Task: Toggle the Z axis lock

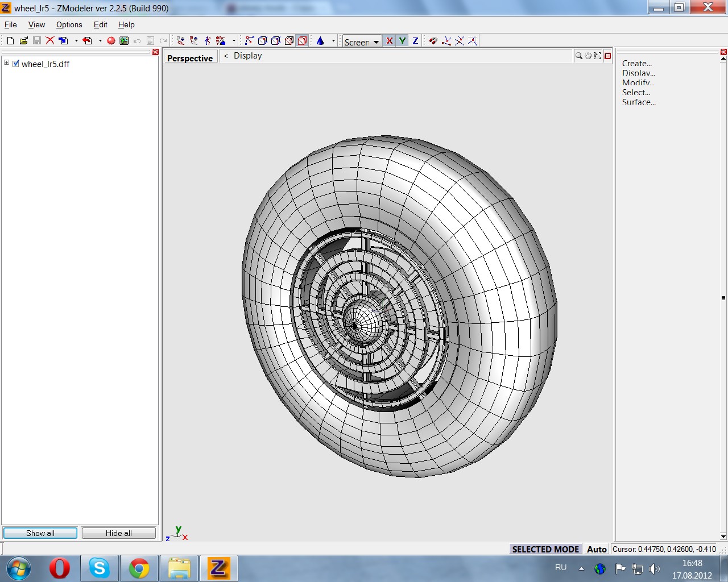Action: [415, 41]
